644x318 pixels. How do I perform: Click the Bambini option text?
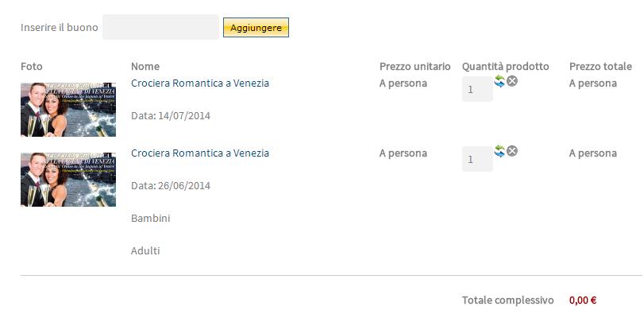pyautogui.click(x=151, y=218)
